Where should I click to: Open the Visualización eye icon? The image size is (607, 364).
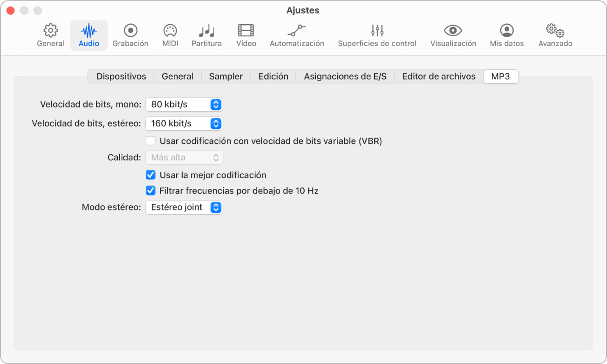coord(453,31)
